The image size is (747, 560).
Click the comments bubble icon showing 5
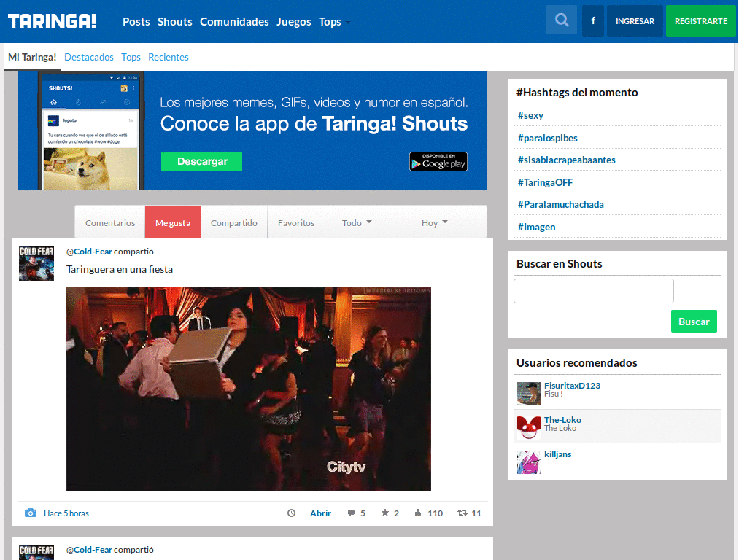(351, 513)
